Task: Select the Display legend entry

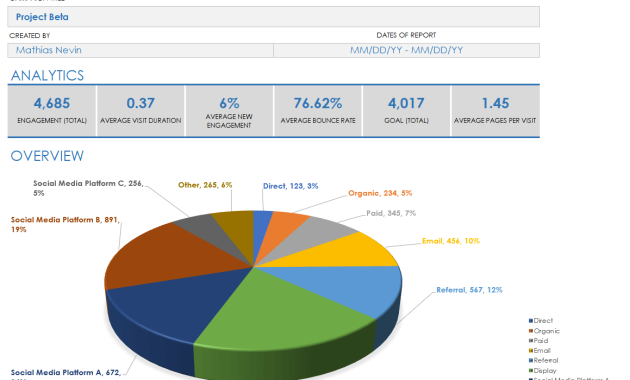Action: (x=542, y=370)
